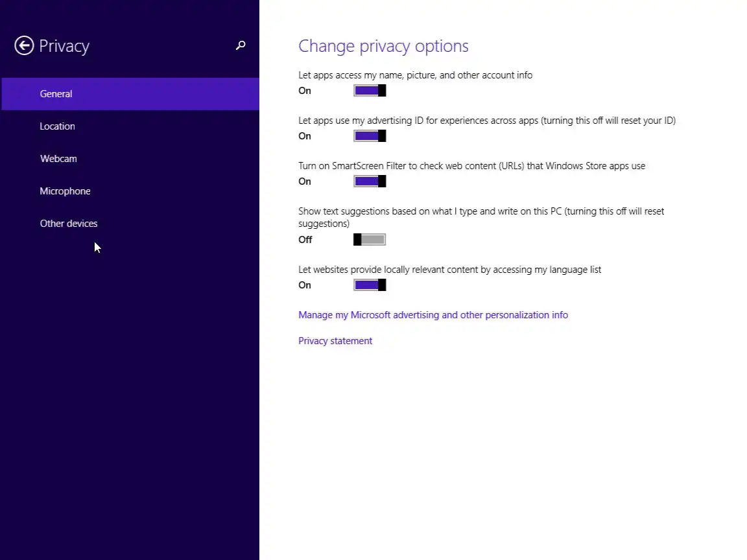Switch to the Webcam section
This screenshot has height=560, width=747.
tap(58, 159)
